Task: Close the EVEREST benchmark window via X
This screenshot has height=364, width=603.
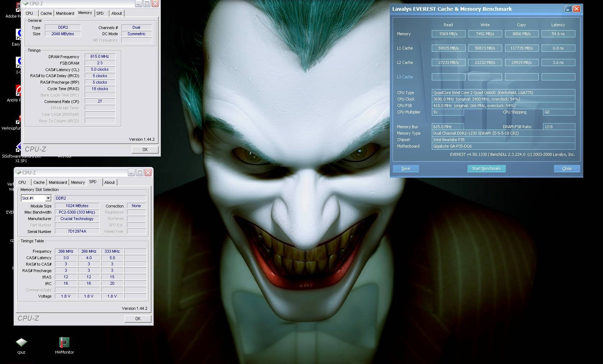Action: [576, 9]
